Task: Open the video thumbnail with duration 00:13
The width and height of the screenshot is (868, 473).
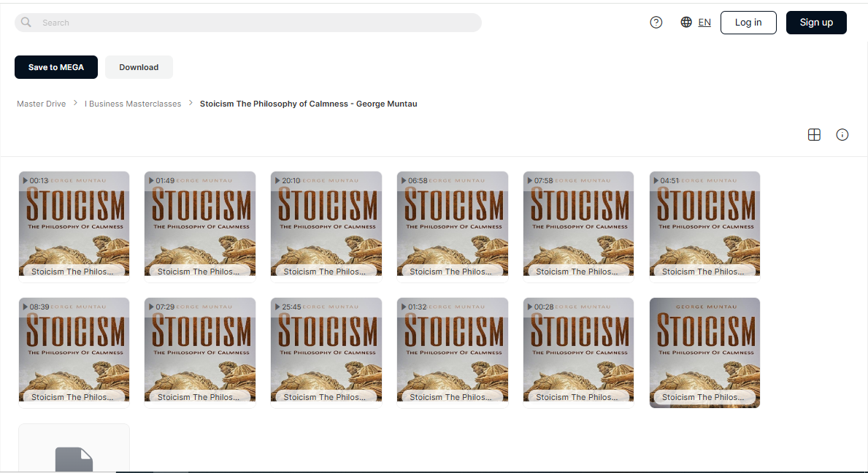Action: (74, 227)
